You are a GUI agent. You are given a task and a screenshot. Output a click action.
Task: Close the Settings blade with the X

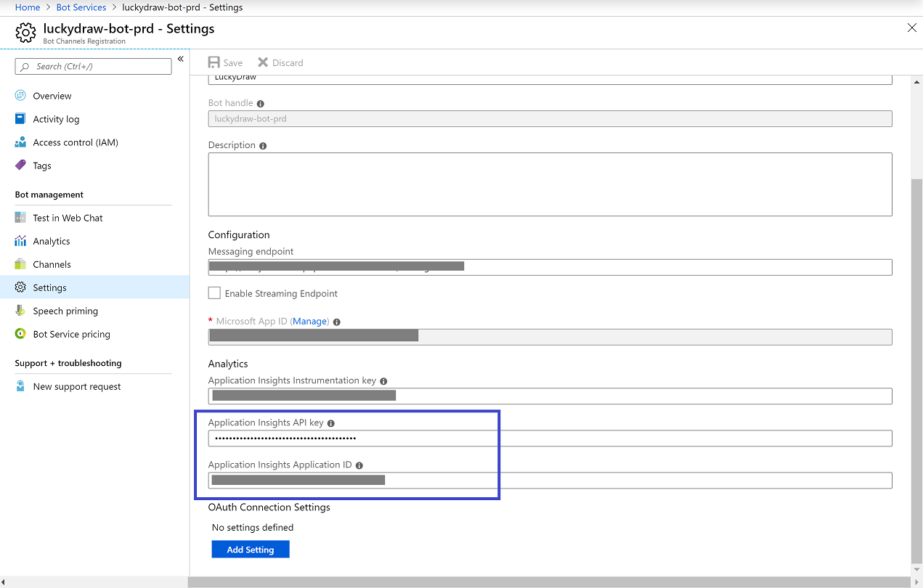pos(912,28)
